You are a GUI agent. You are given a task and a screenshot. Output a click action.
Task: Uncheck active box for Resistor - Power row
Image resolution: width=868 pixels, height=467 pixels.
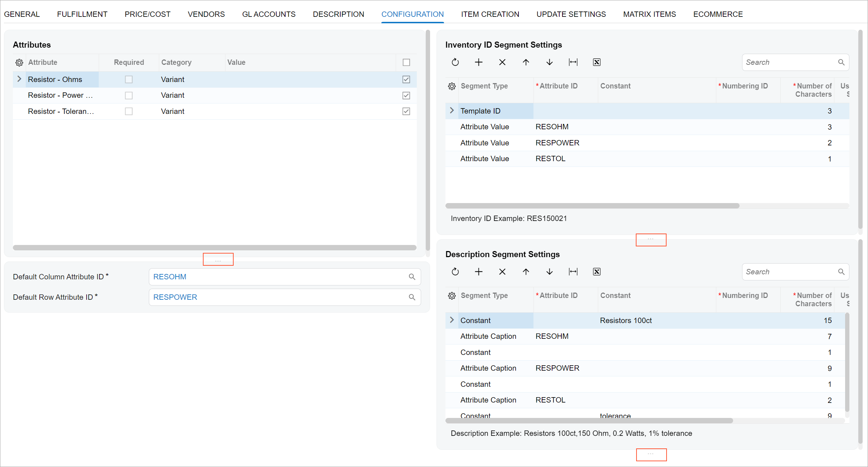406,96
